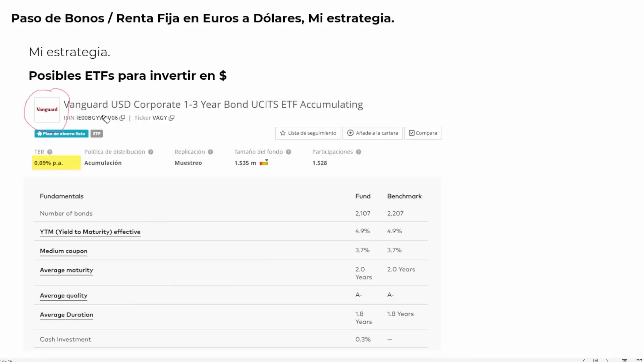Screen dimensions: 644x362
Task: Click the Vanguard logo
Action: (47, 110)
